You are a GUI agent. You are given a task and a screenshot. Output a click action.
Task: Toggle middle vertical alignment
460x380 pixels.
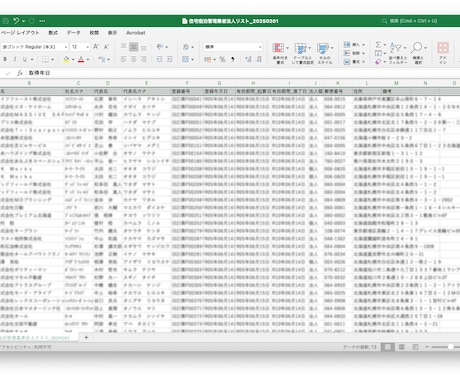point(133,47)
